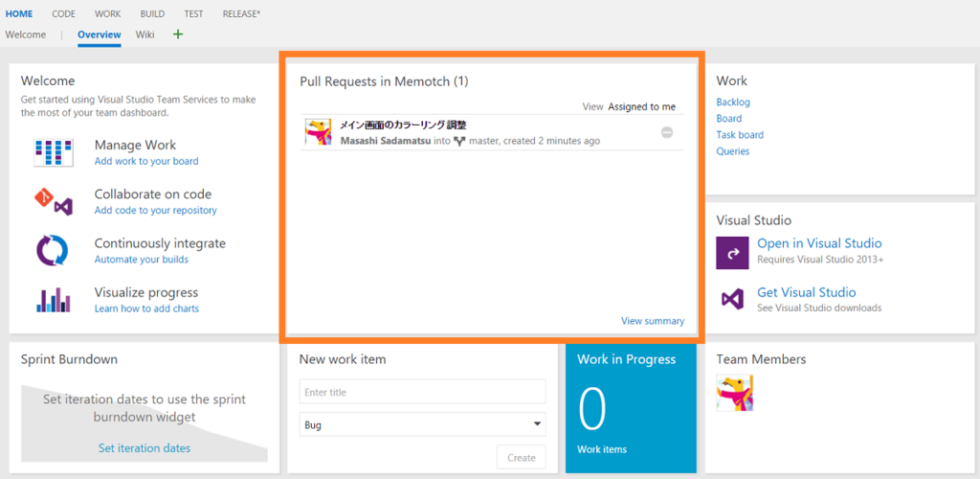Click Add work to your board link
The height and width of the screenshot is (479, 980).
(x=146, y=161)
